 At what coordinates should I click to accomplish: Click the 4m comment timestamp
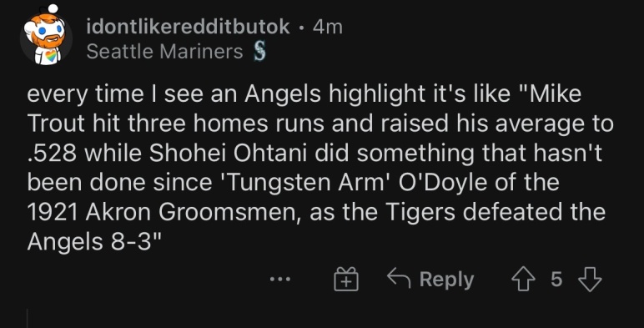[327, 28]
